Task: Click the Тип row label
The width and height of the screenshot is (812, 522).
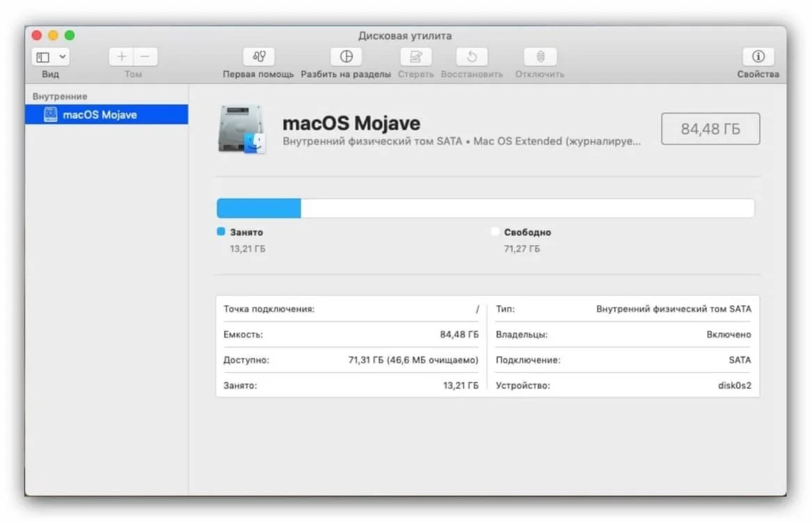Action: pyautogui.click(x=505, y=309)
